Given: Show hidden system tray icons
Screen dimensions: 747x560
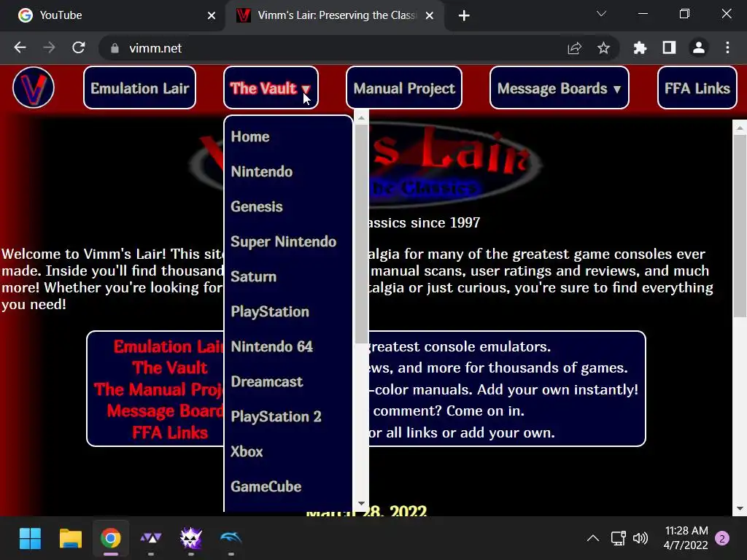Looking at the screenshot, I should coord(592,539).
